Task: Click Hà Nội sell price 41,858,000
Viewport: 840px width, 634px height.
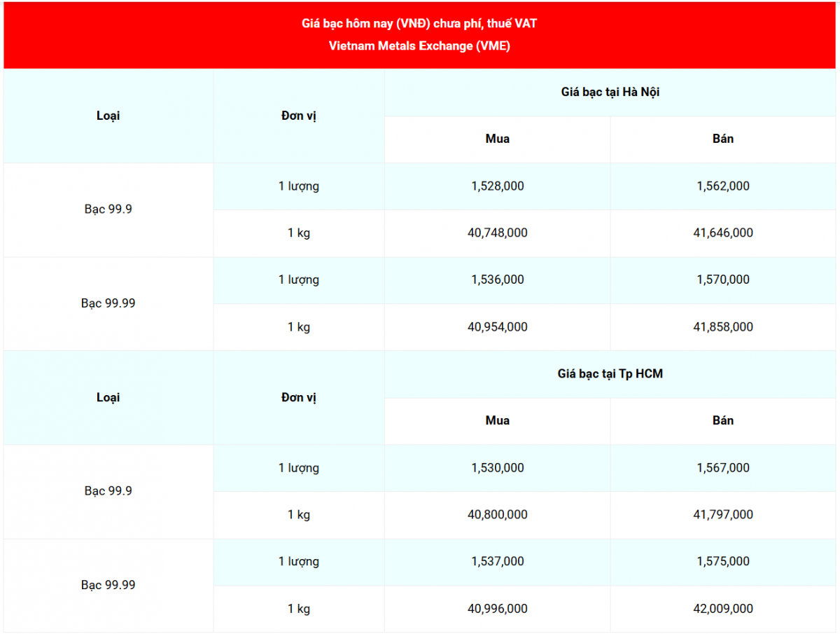Action: [x=723, y=327]
